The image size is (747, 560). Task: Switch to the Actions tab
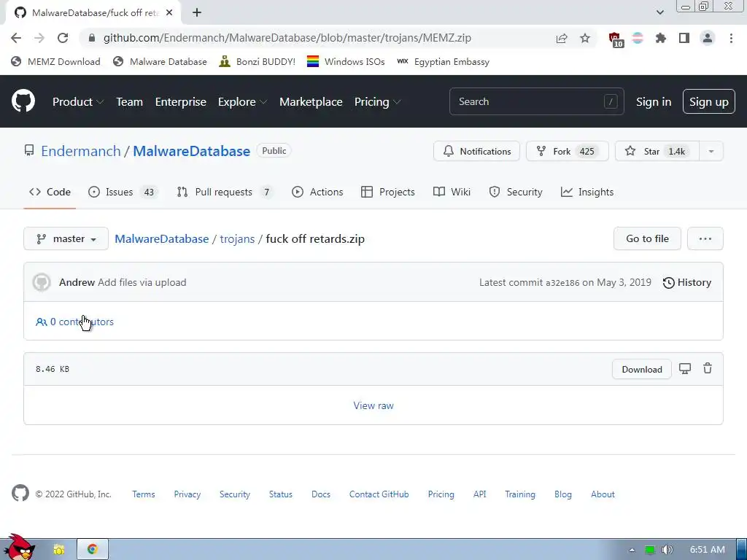(x=317, y=192)
